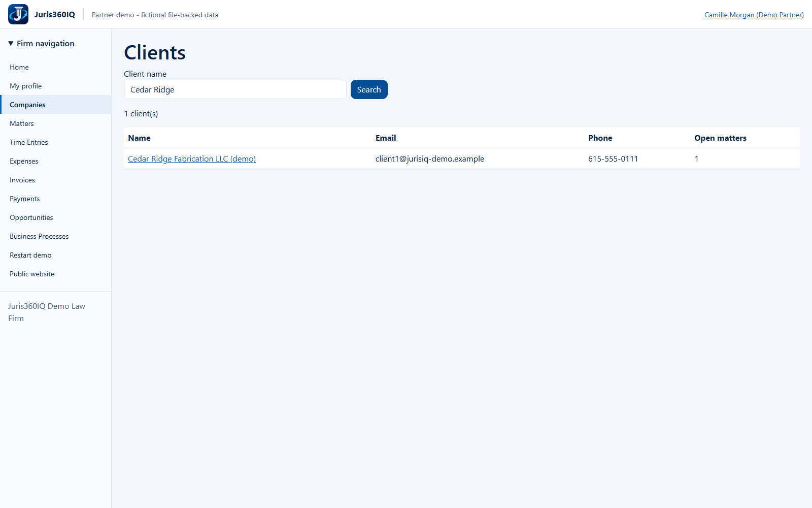Click the Name column header

pyautogui.click(x=140, y=138)
